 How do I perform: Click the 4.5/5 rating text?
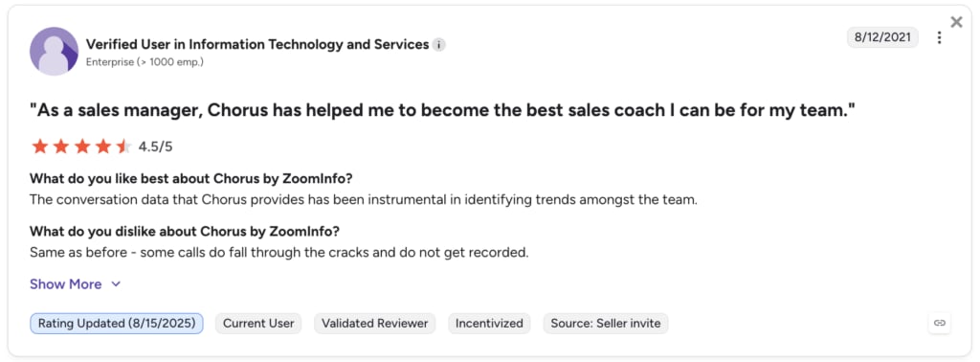[x=156, y=147]
